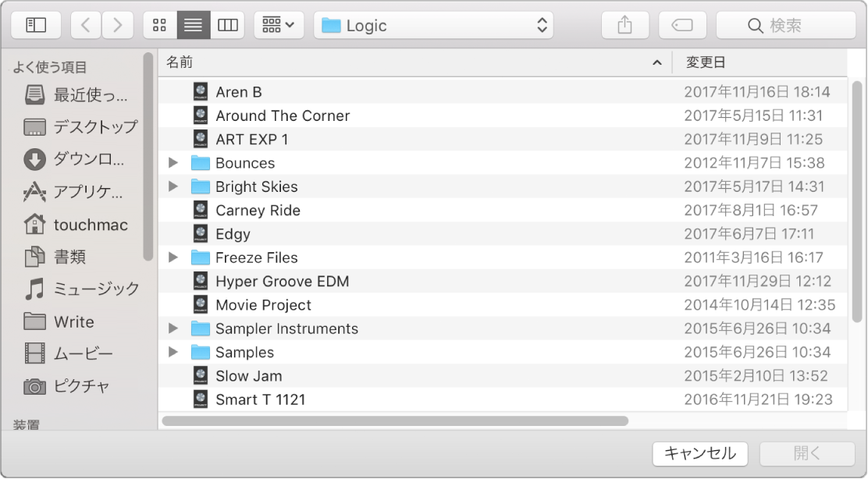Expand the Freeze Files folder
This screenshot has height=479, width=868.
[173, 257]
